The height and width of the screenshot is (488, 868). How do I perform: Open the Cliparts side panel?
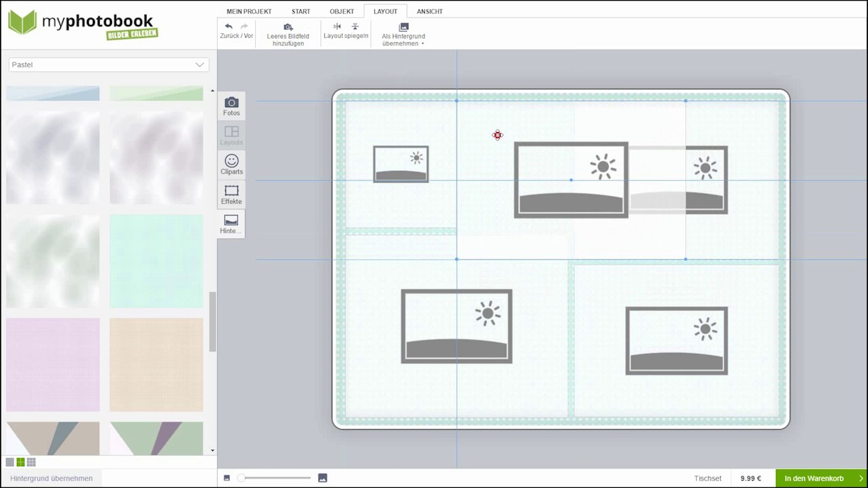pos(231,165)
